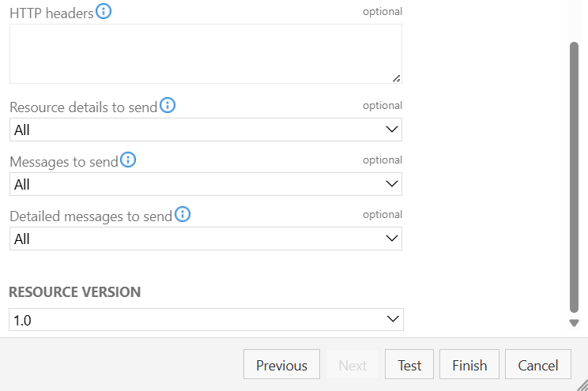This screenshot has width=588, height=391.
Task: Click the Finish button
Action: 469,366
